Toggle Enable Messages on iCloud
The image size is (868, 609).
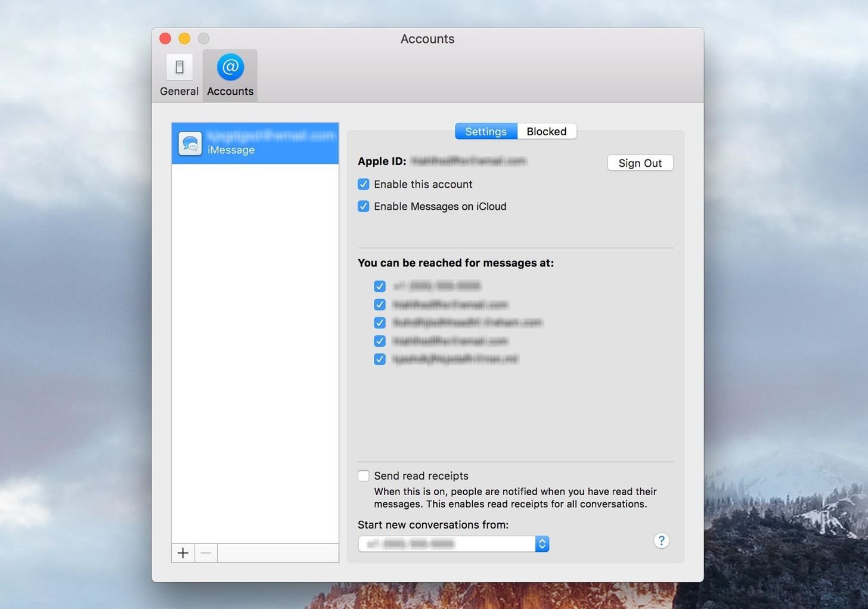pyautogui.click(x=364, y=206)
